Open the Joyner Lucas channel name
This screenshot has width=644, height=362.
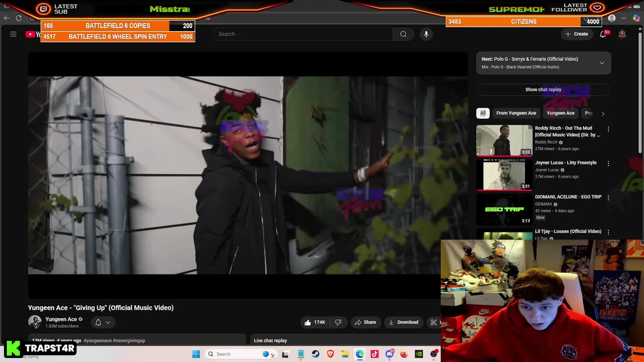547,170
